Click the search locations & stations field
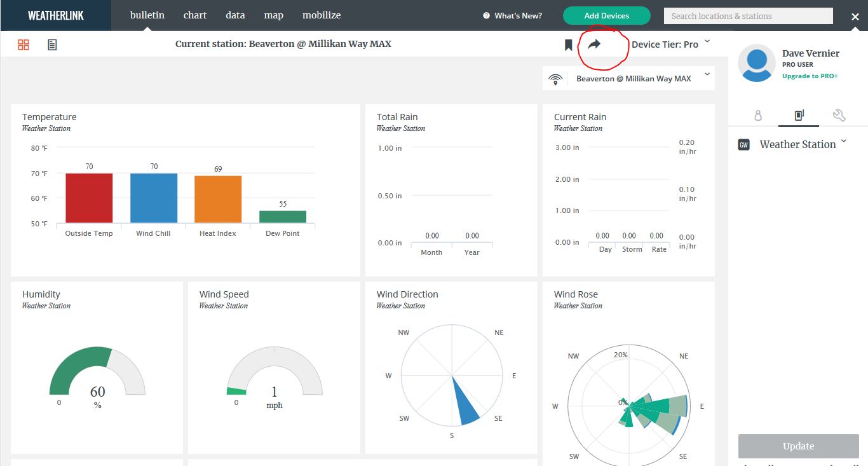 749,16
